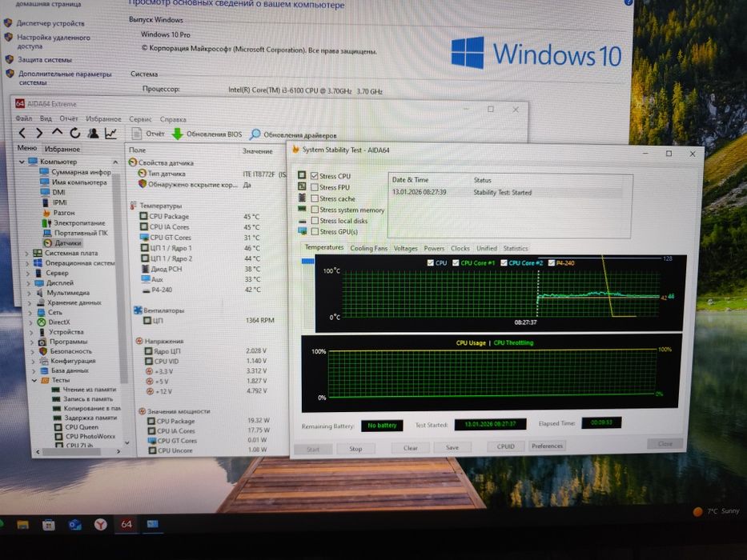Image resolution: width=747 pixels, height=560 pixels.
Task: Expand Дисплей tree node
Action: 29,283
